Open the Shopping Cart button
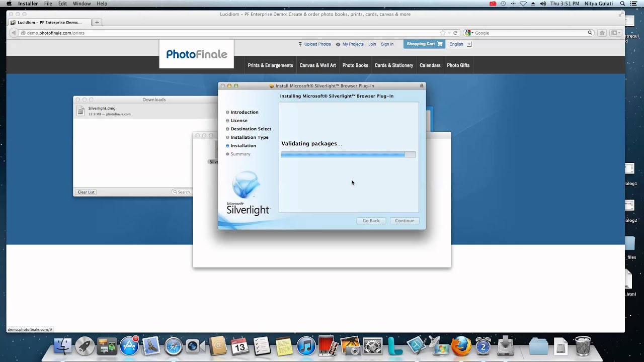644x362 pixels. pyautogui.click(x=424, y=44)
